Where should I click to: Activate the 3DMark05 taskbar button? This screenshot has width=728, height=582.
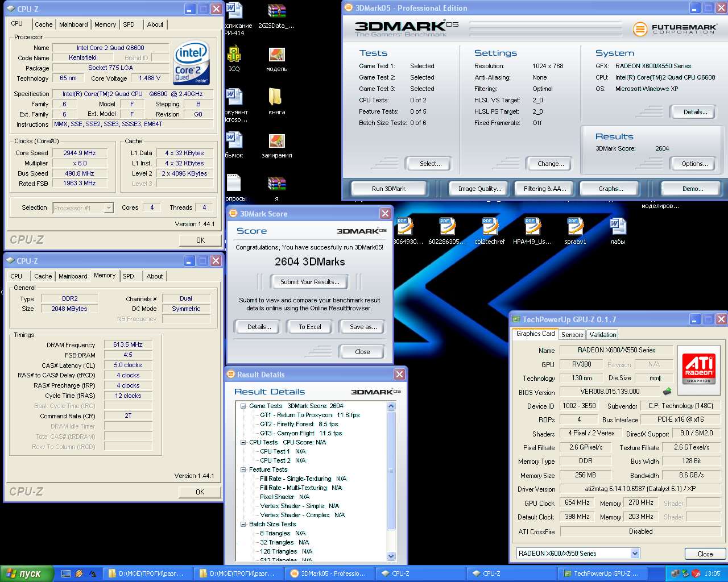point(329,573)
